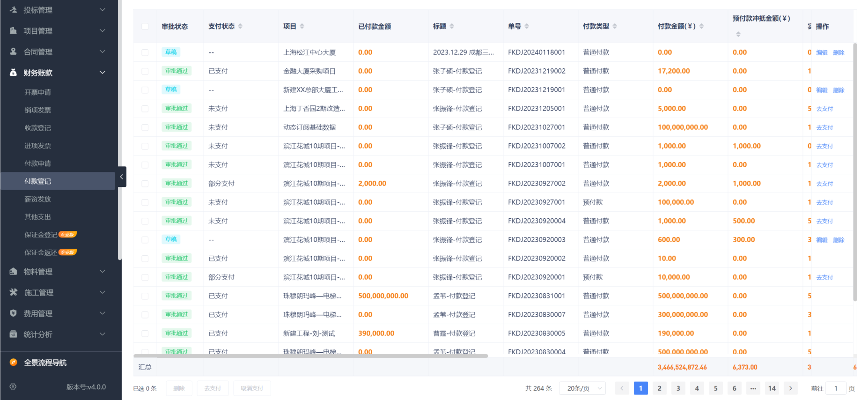Open the 20条/页 page size dropdown
Viewport: 868px width, 400px height.
coord(582,388)
